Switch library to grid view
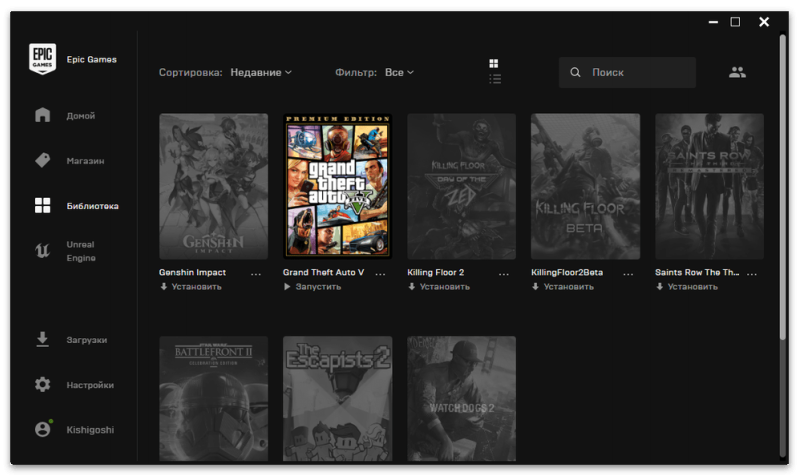 pyautogui.click(x=493, y=63)
